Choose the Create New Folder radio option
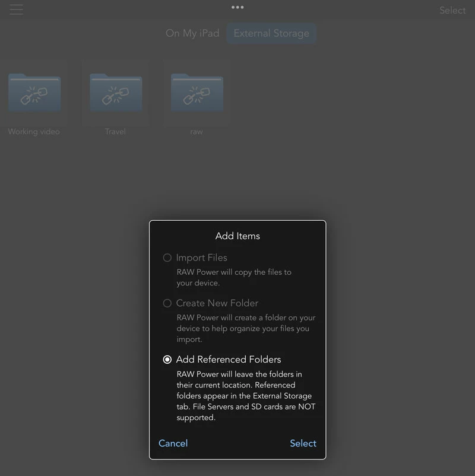The image size is (475, 476). click(167, 303)
